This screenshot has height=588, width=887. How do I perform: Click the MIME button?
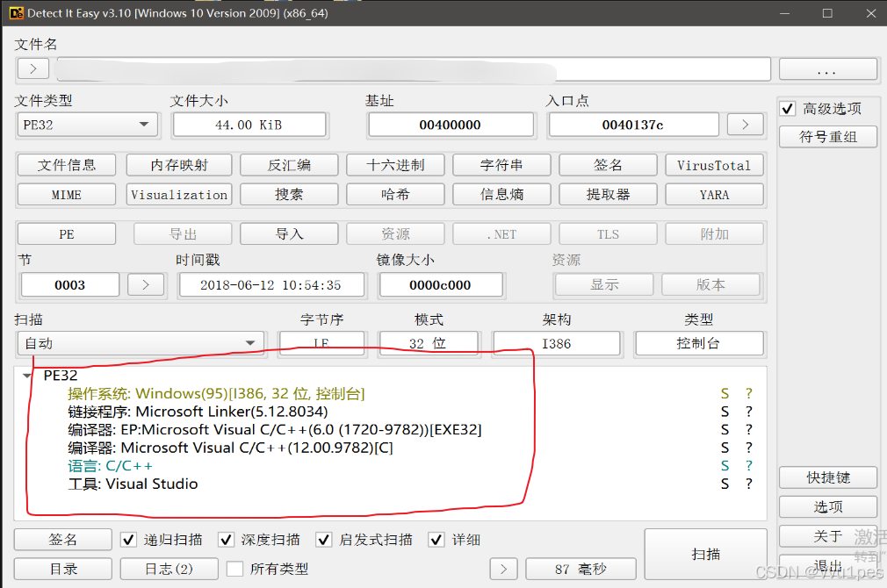coord(67,195)
